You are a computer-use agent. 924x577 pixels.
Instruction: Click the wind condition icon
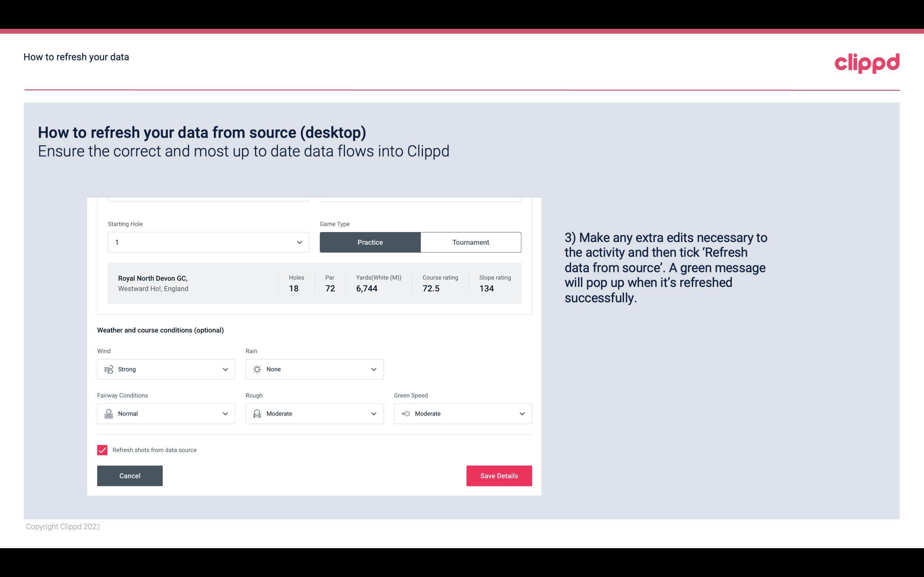108,369
